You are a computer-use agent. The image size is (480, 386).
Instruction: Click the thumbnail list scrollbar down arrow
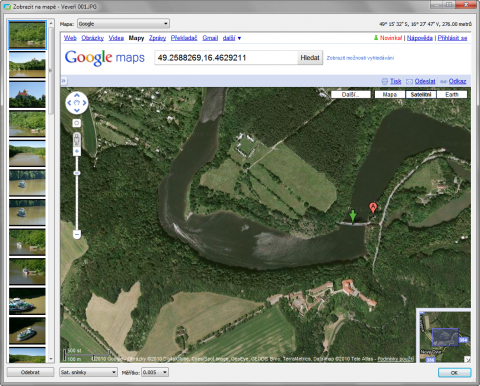tap(51, 359)
